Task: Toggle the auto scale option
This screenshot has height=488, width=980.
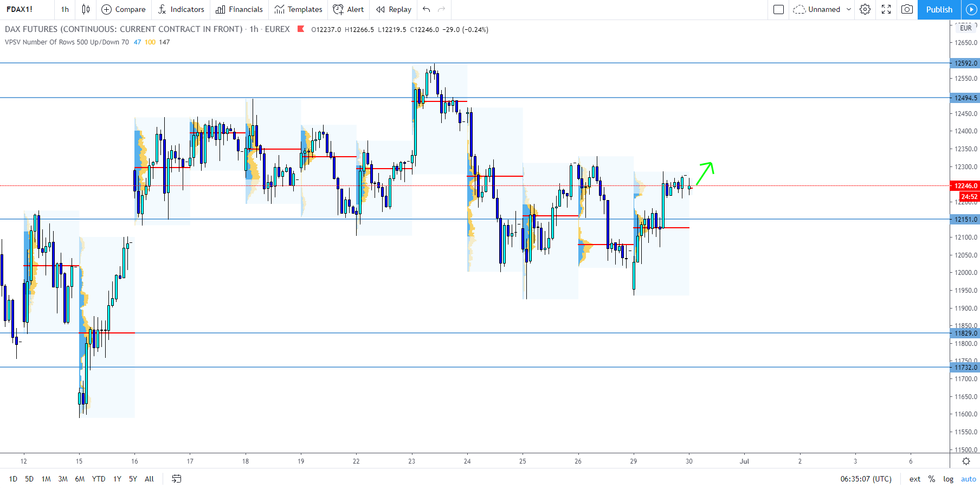Action: (968, 479)
